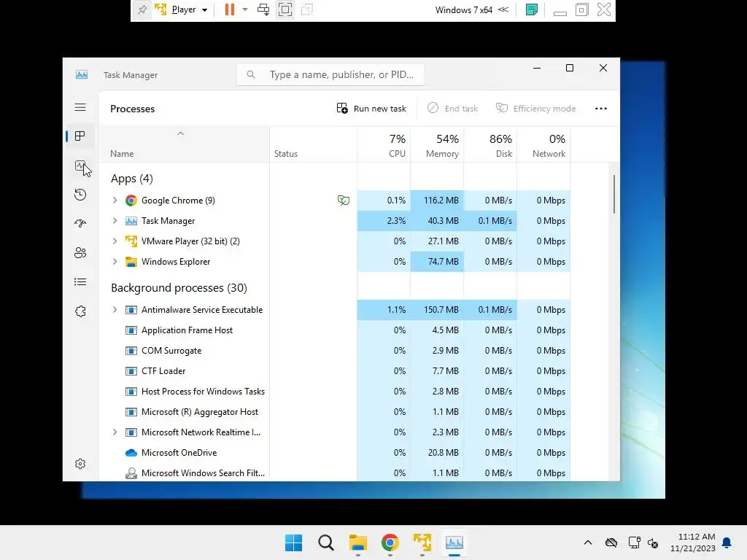Viewport: 747px width, 560px height.
Task: Select the COM Surrogate process row
Action: click(334, 351)
